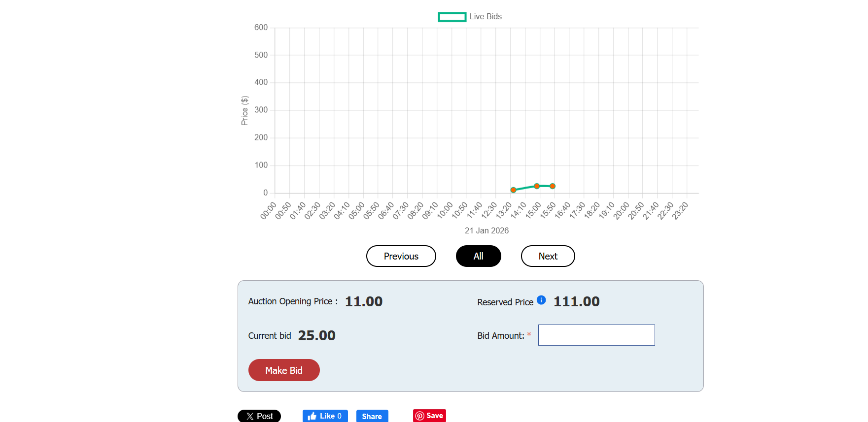Select the last bid point on chart
Image resolution: width=868 pixels, height=422 pixels.
tap(553, 186)
